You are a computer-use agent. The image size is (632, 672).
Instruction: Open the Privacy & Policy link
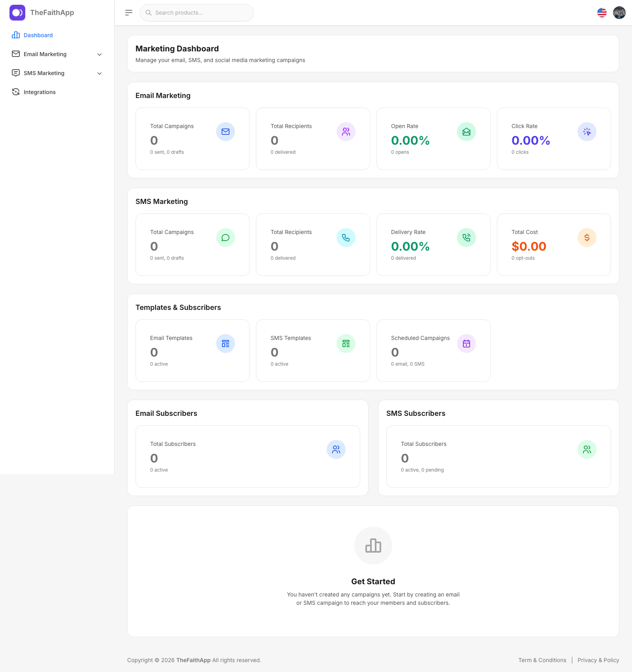[598, 660]
